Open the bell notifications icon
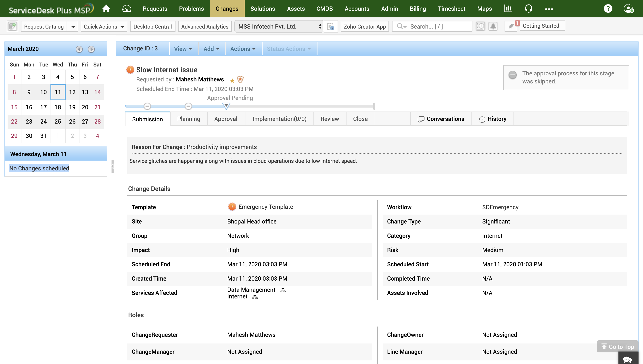 pos(493,26)
